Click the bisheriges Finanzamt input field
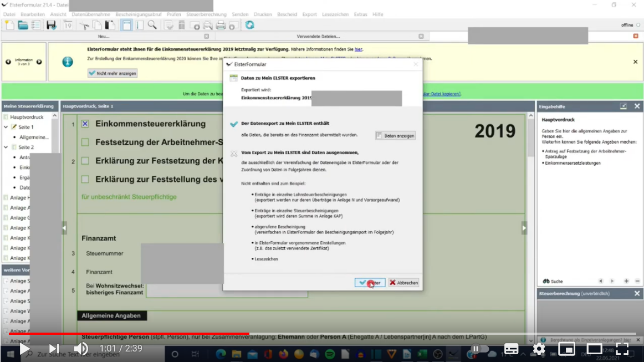The width and height of the screenshot is (644, 362). 227,291
